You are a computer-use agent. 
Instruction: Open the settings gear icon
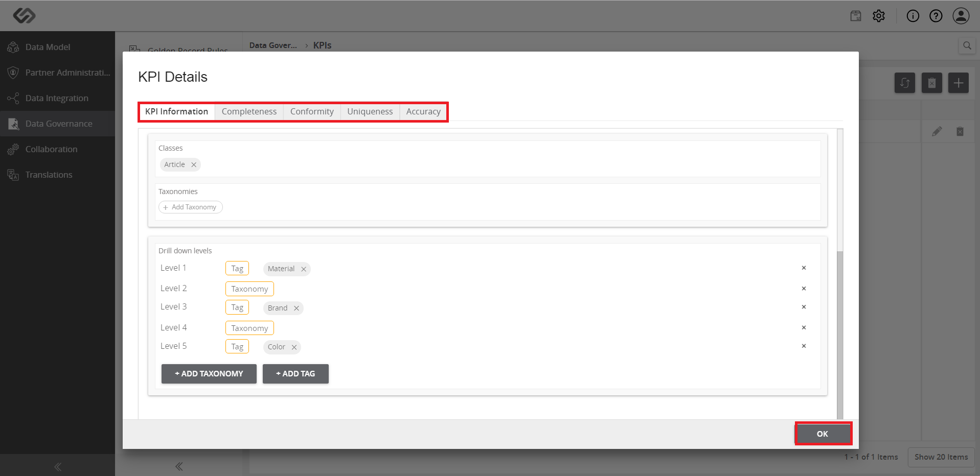click(879, 16)
